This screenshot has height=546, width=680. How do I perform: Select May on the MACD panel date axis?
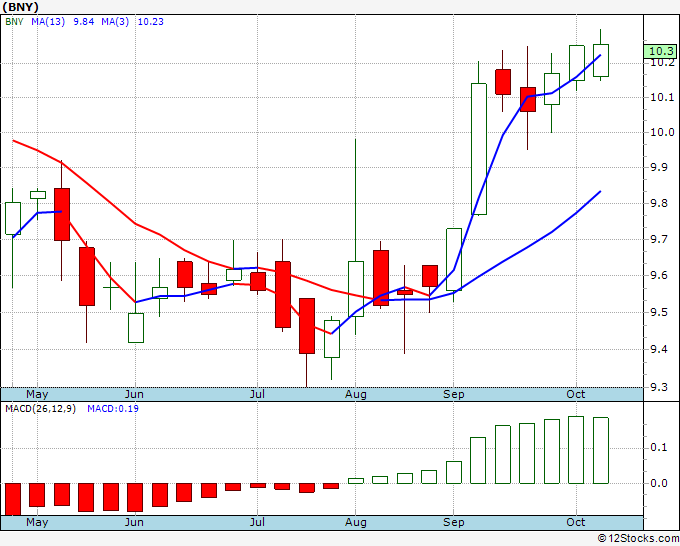[37, 522]
